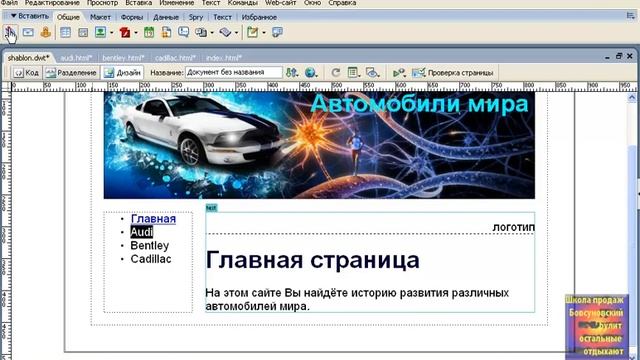Screen dimensions: 640x360
Task: Open the Просмотр menu
Action: (x=102, y=3)
